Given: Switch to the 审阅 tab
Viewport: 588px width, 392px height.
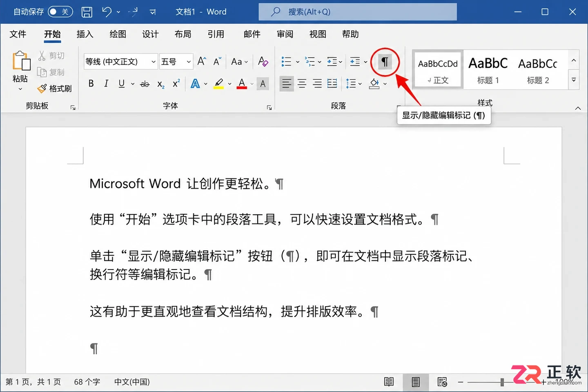Looking at the screenshot, I should pyautogui.click(x=285, y=34).
